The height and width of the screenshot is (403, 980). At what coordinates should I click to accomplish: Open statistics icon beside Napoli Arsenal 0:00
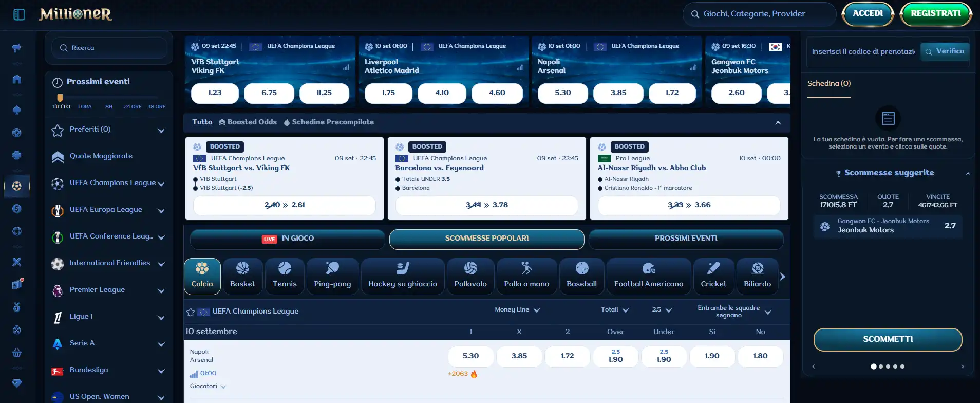194,374
